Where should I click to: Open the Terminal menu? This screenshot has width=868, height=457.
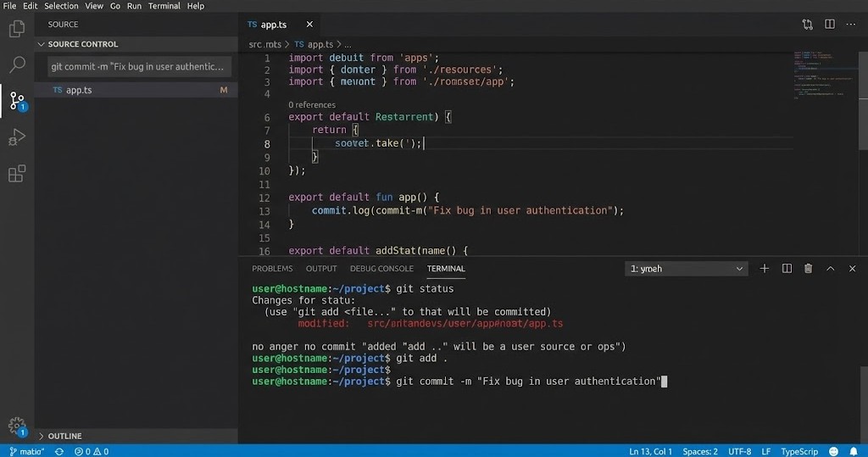164,6
